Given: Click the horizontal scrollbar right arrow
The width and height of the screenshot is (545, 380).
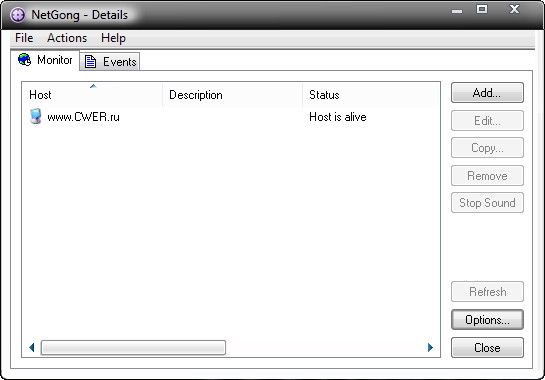Looking at the screenshot, I should (430, 347).
